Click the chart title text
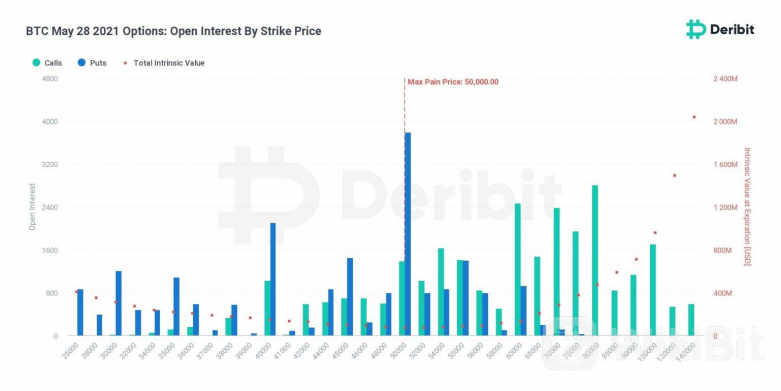Image resolution: width=781 pixels, height=391 pixels. pos(173,31)
